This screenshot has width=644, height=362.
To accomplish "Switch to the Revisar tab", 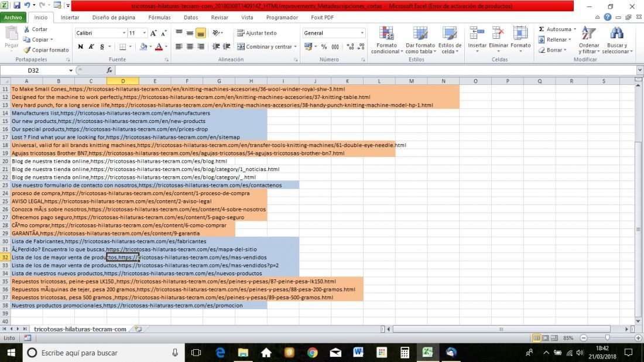I will pos(220,17).
